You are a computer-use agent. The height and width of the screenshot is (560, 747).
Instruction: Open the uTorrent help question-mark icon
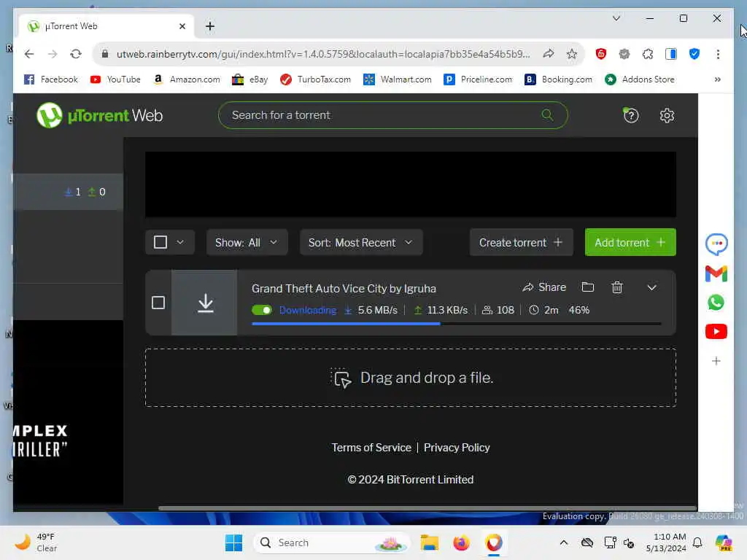tap(631, 115)
